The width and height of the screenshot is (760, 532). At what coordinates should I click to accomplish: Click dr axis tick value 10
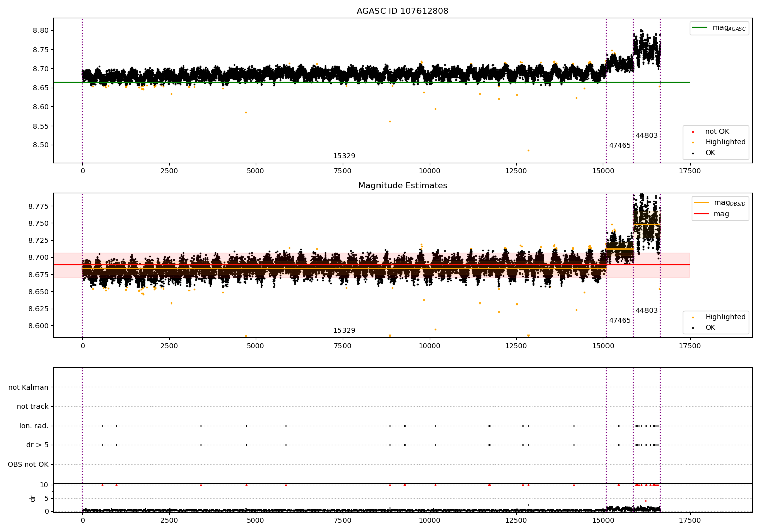click(x=44, y=485)
